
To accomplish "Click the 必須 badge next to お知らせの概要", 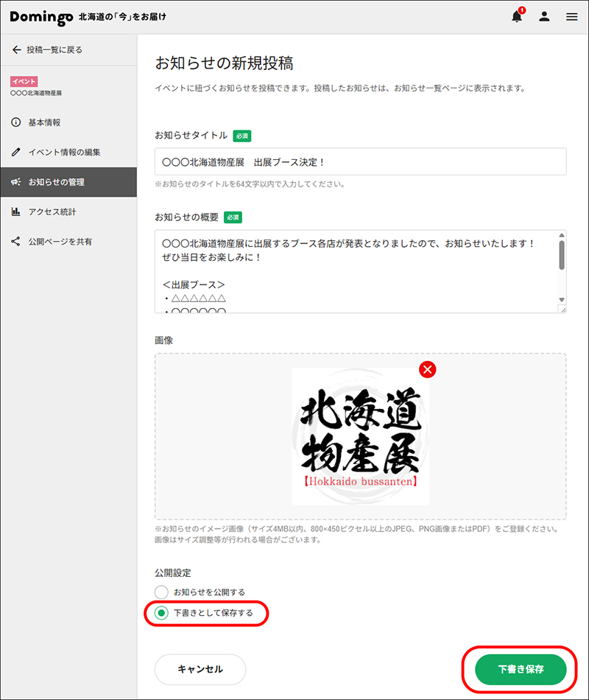I will [233, 217].
